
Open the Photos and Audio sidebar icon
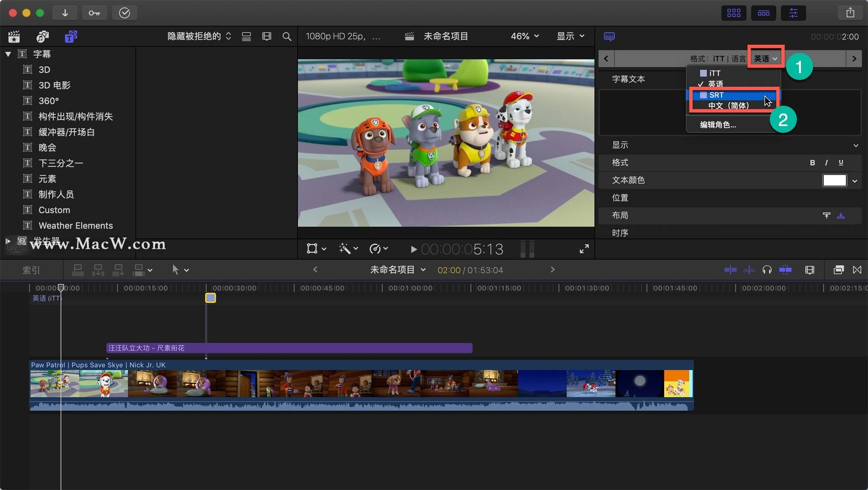click(42, 36)
